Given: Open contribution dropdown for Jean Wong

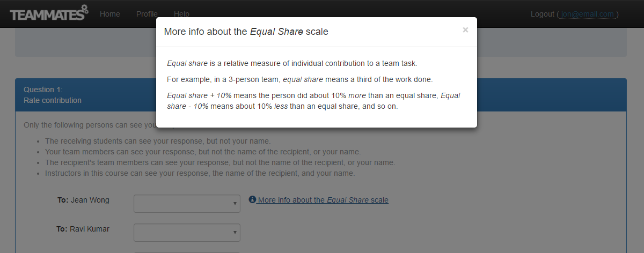Looking at the screenshot, I should click(187, 204).
